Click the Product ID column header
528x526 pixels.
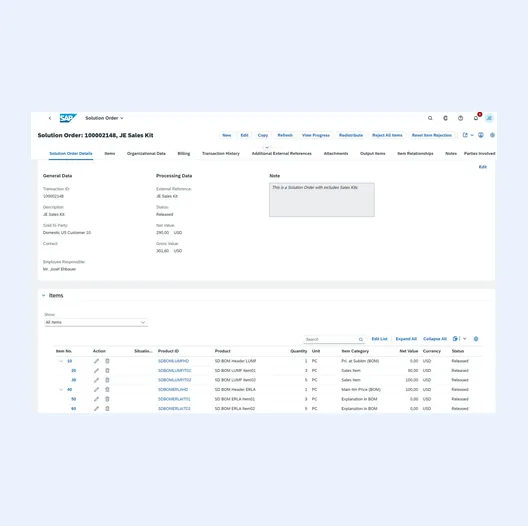tap(168, 351)
